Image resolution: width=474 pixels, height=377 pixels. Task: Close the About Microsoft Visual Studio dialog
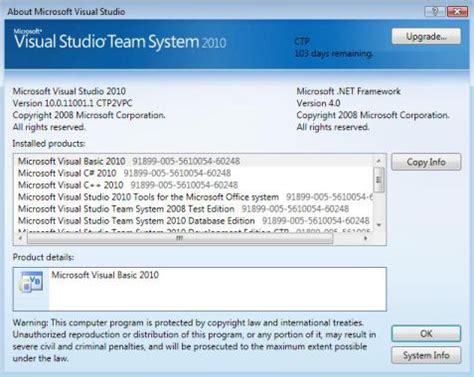coord(457,12)
